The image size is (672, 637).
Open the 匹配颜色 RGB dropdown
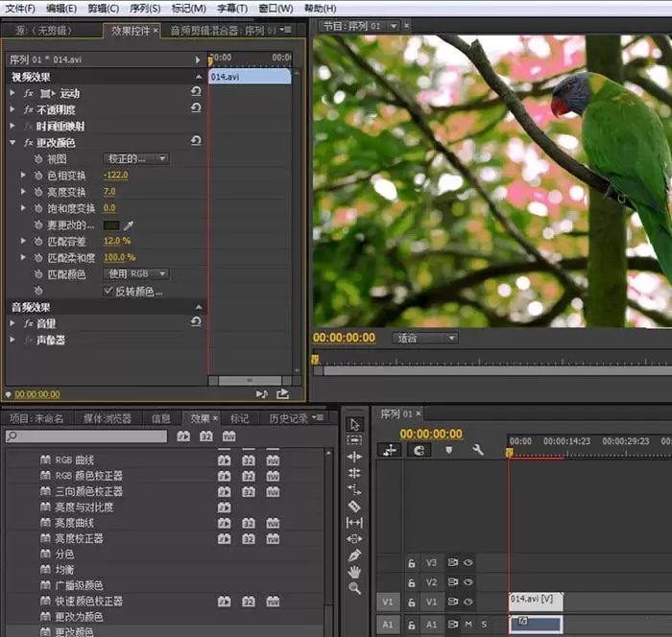[x=135, y=274]
